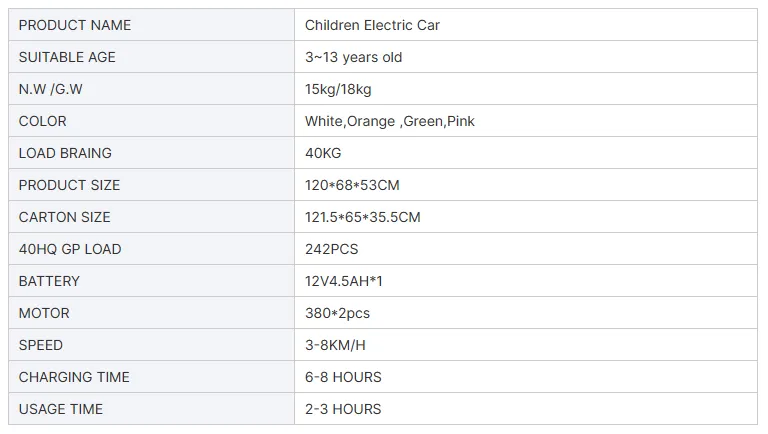Click the COLOR row label
The width and height of the screenshot is (768, 434).
(x=43, y=121)
